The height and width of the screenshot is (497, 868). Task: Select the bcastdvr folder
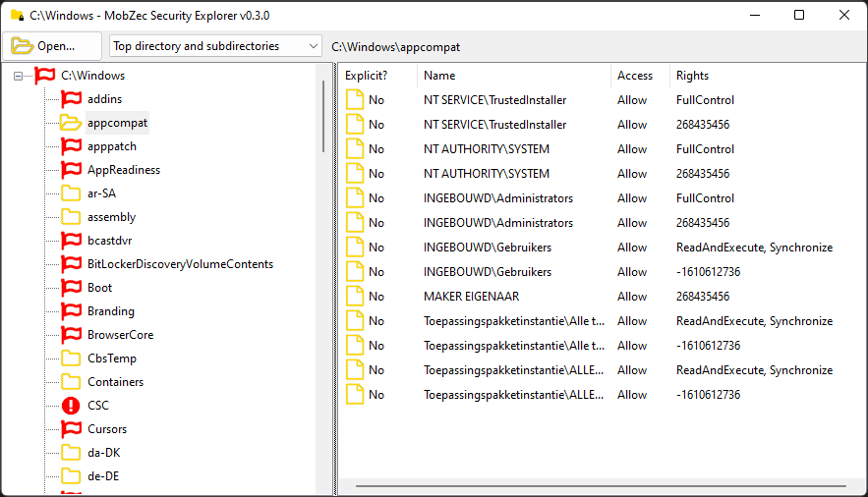coord(110,241)
